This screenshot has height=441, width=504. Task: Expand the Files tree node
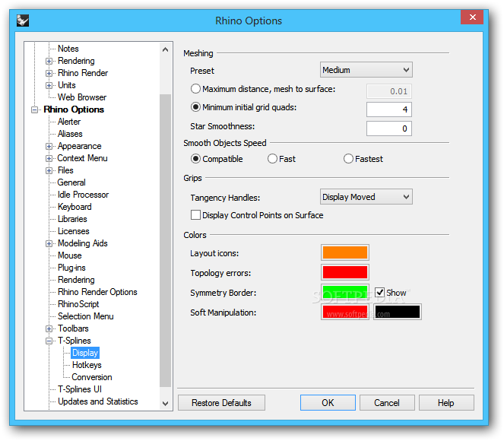click(x=49, y=170)
